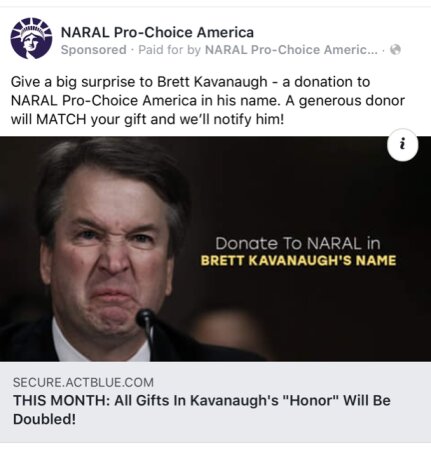Click the globe public audience icon
This screenshot has height=449, width=431.
[395, 50]
